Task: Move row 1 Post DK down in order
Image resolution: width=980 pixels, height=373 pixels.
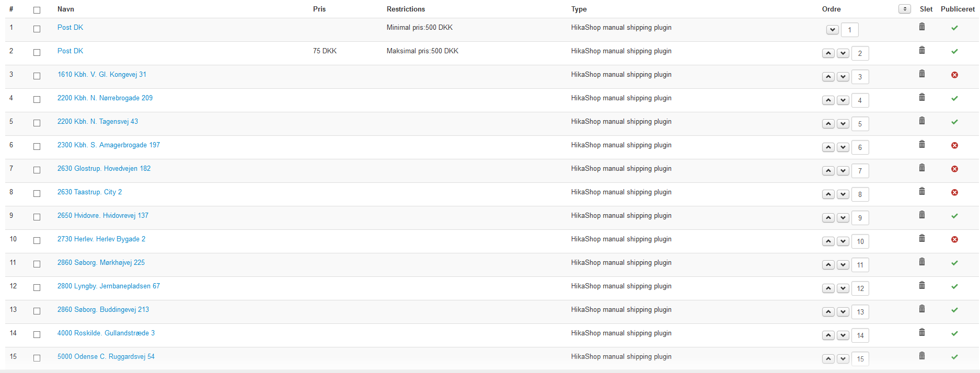Action: pyautogui.click(x=833, y=30)
